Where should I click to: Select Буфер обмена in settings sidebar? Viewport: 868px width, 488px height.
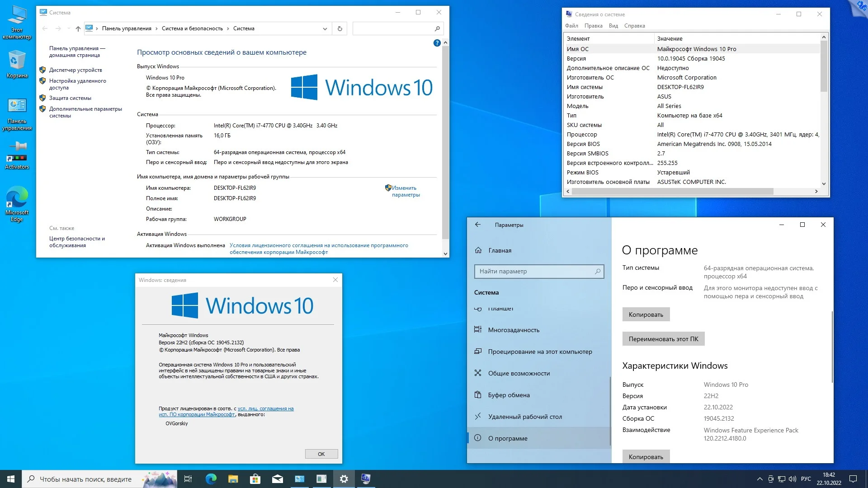(x=509, y=395)
